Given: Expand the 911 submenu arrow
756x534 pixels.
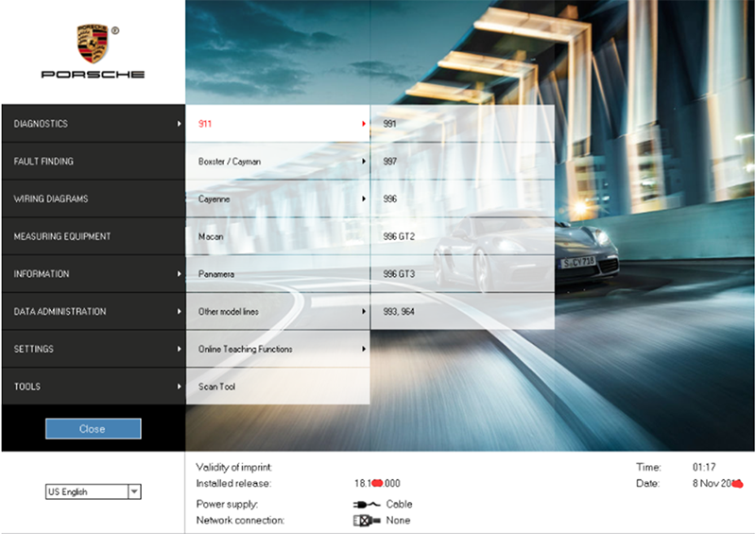Looking at the screenshot, I should [363, 124].
